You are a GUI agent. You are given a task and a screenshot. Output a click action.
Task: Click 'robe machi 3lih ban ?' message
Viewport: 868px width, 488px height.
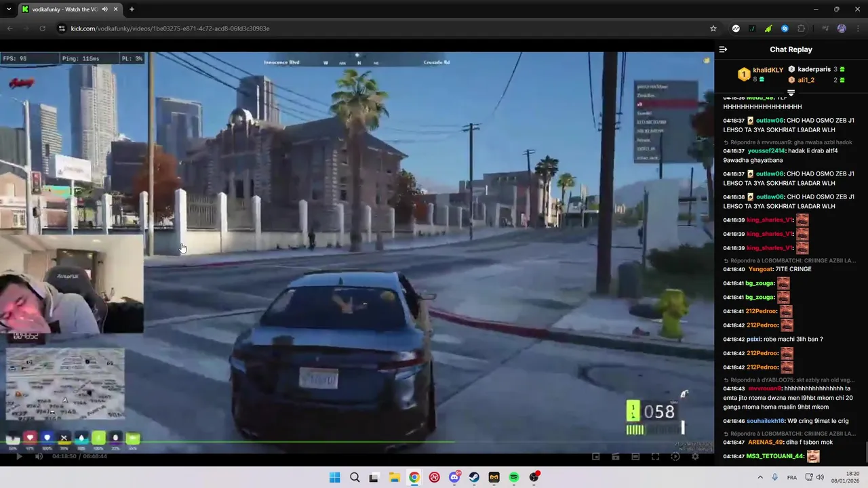point(793,339)
